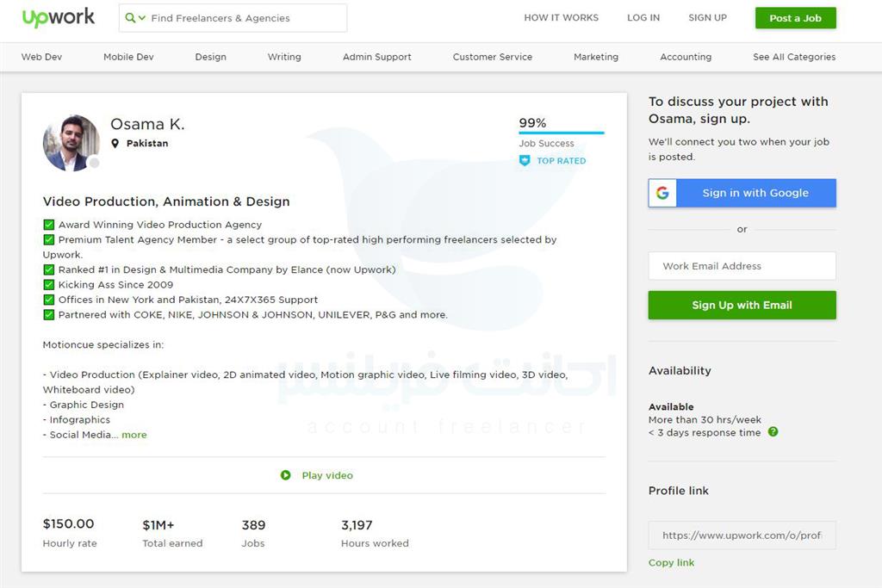Image resolution: width=882 pixels, height=588 pixels.
Task: Click the 99% Job Success progress bar
Action: [x=562, y=133]
